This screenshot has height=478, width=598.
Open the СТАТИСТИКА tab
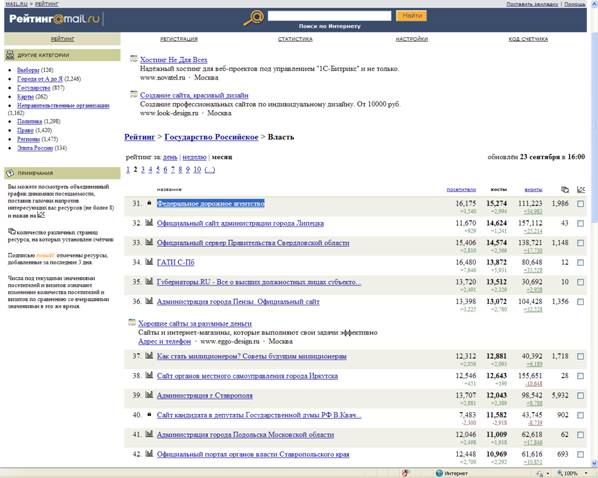coord(295,39)
